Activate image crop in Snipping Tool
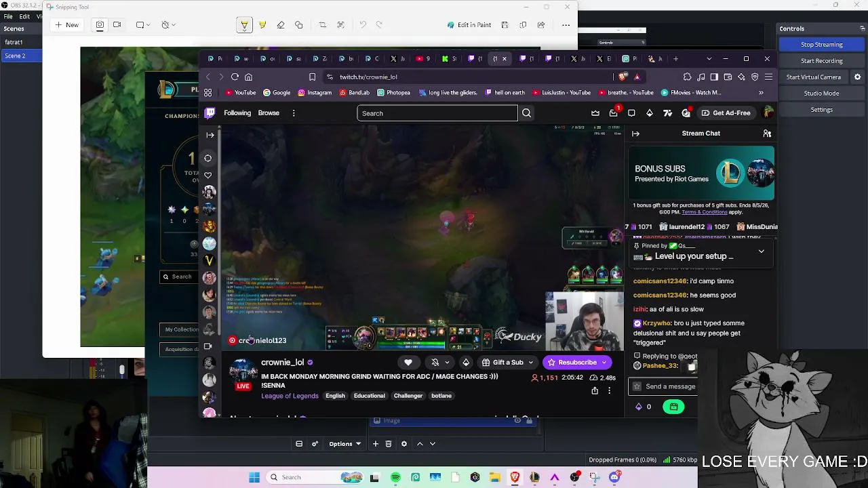Screen dimensions: 868x488 pyautogui.click(x=323, y=25)
